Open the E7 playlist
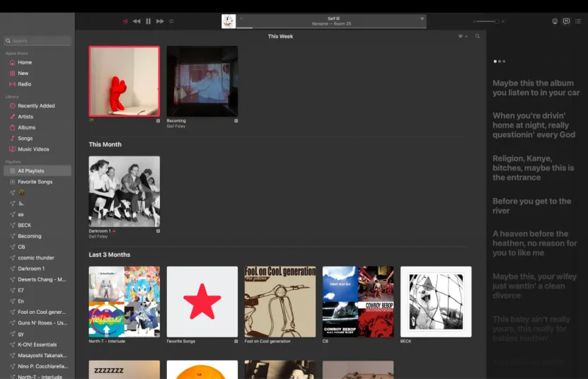 [38, 291]
